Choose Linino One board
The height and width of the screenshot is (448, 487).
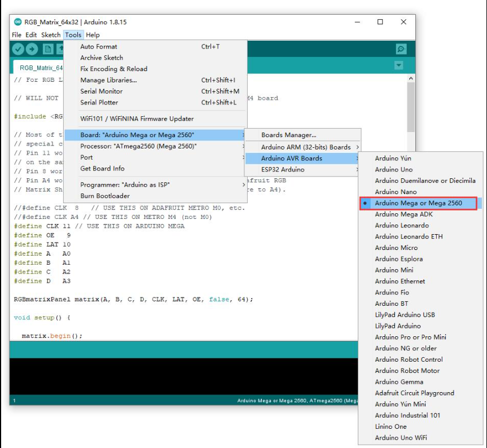[420, 427]
